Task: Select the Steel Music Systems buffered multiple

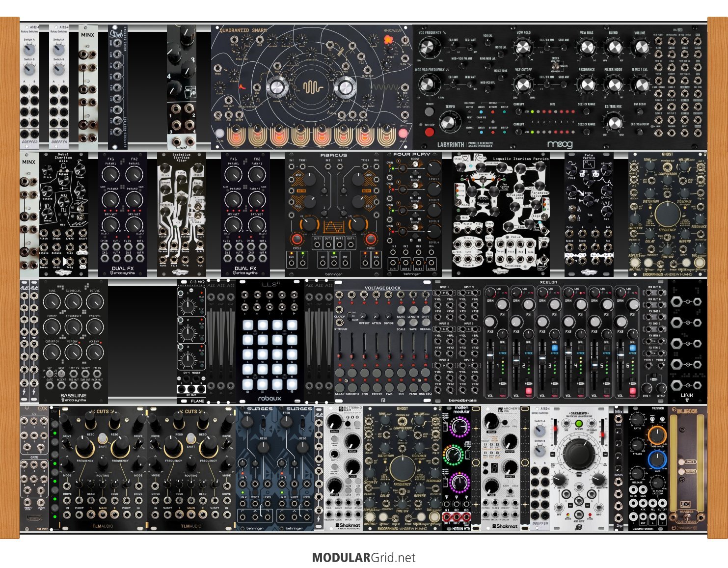Action: coord(117,87)
